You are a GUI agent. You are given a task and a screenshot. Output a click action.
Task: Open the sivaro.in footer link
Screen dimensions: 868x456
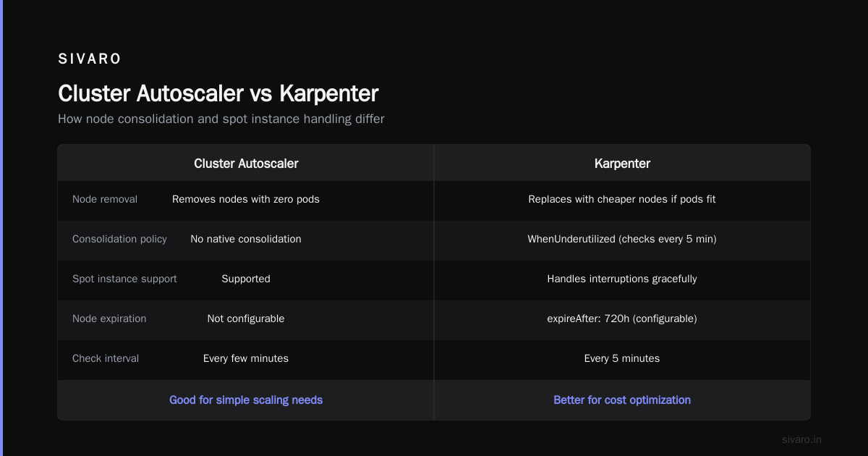tap(802, 439)
